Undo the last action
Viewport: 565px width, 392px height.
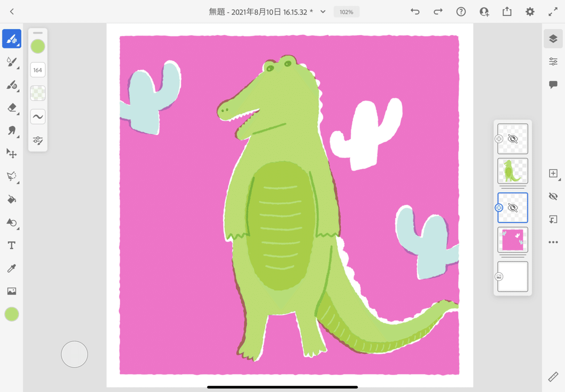click(x=415, y=12)
